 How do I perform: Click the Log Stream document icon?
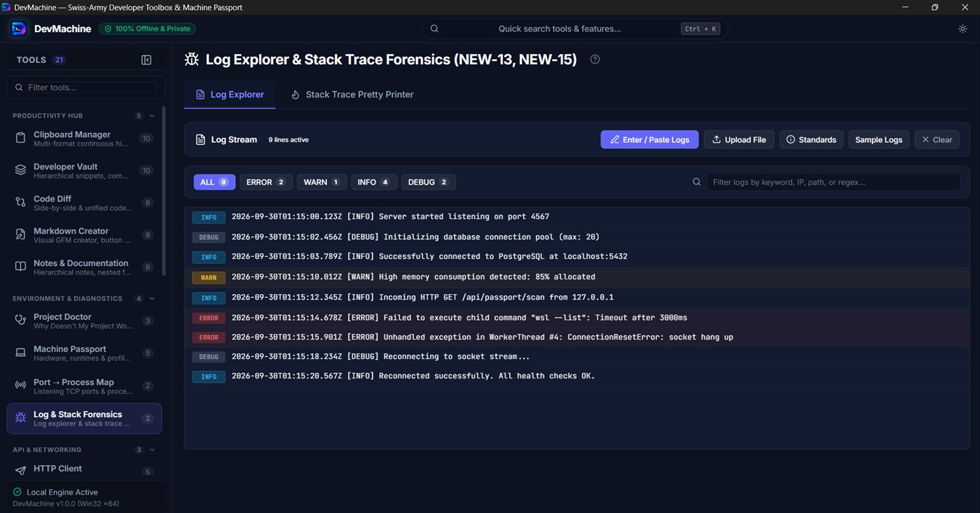click(200, 140)
